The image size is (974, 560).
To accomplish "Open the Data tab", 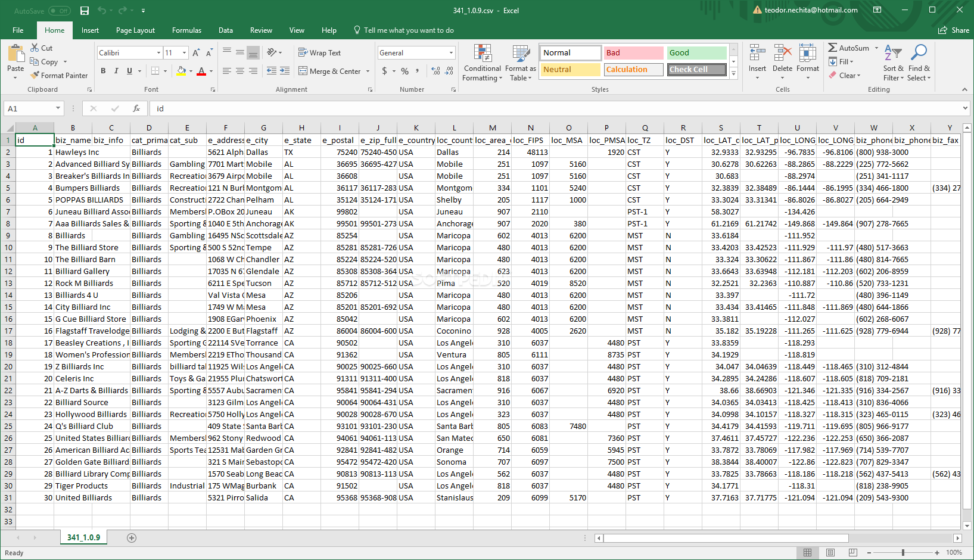I will [225, 30].
